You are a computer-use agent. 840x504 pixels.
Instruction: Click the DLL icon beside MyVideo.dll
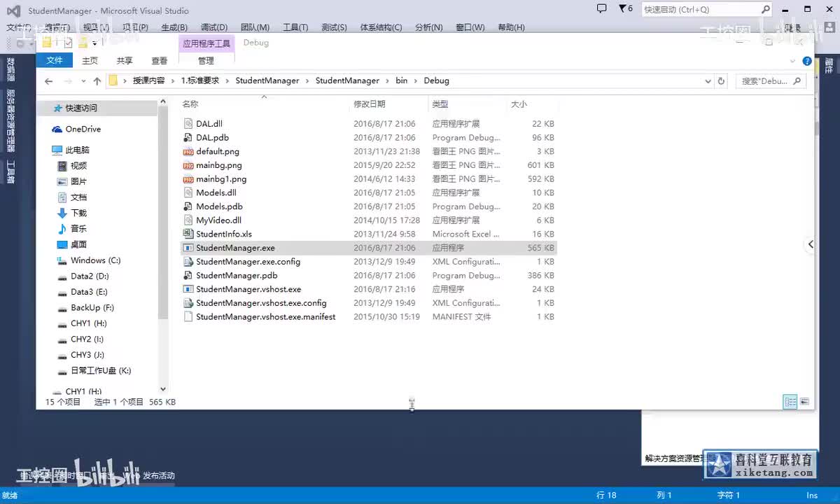coord(188,220)
